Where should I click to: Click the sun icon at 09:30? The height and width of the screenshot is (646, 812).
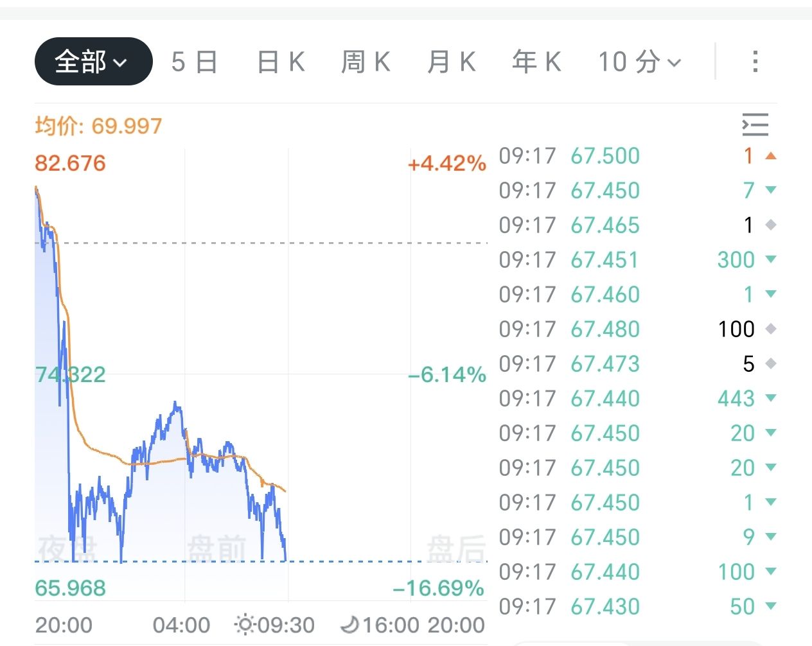pyautogui.click(x=245, y=624)
